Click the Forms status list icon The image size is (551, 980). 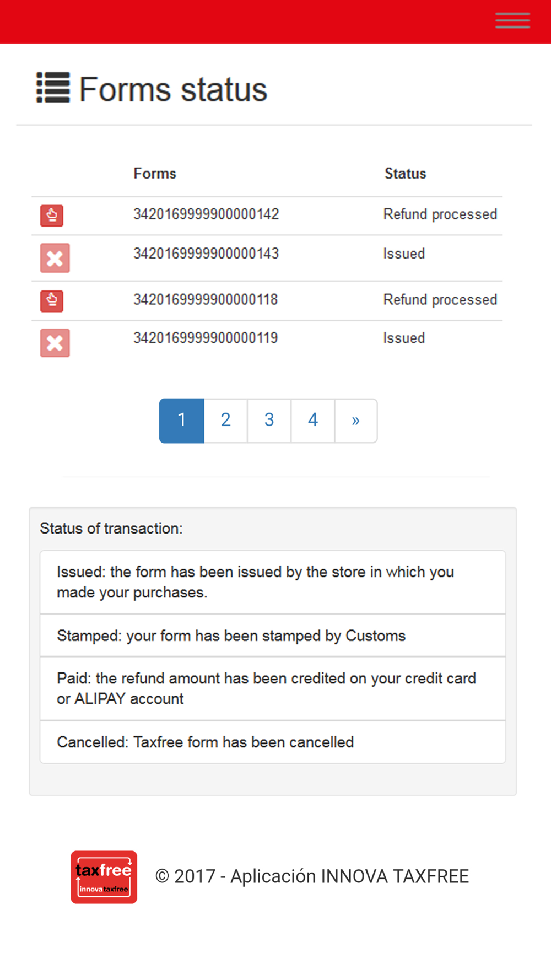(x=53, y=88)
